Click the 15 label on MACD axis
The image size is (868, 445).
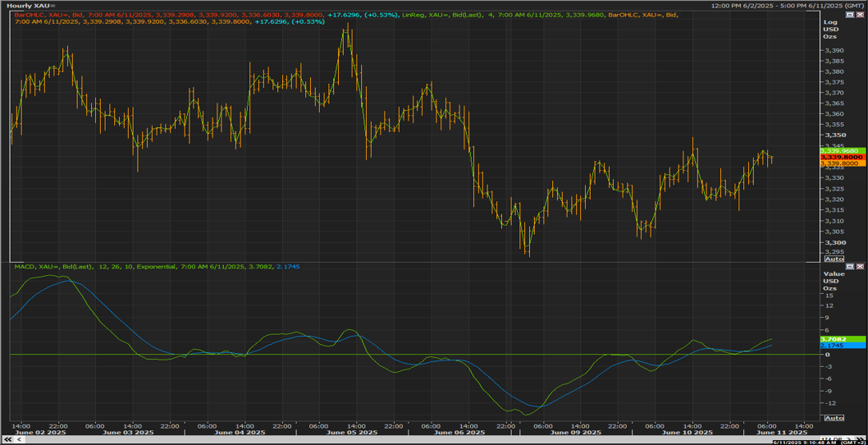(x=829, y=294)
